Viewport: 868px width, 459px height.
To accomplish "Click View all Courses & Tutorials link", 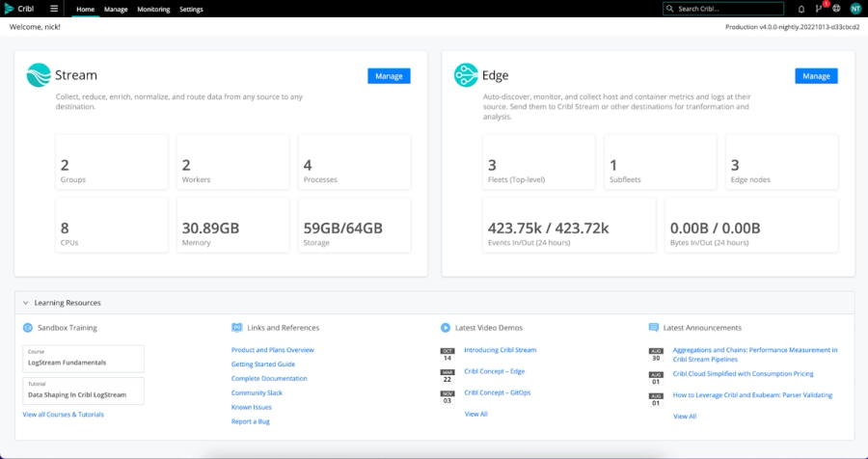I will (63, 414).
